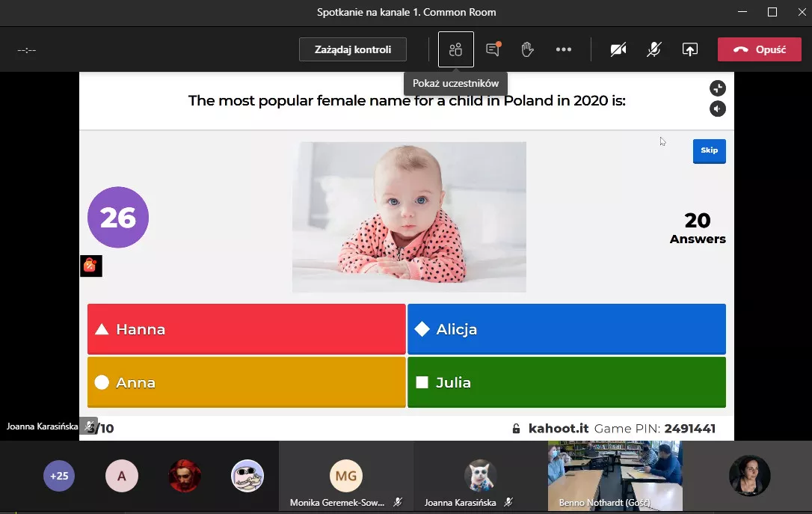Turn on the camera

pyautogui.click(x=618, y=49)
